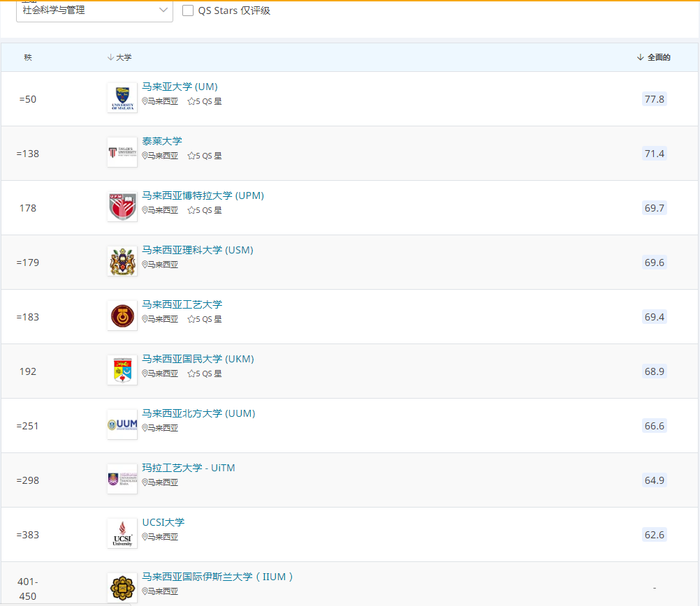Click the UKM shield logo
The width and height of the screenshot is (700, 606).
[122, 371]
